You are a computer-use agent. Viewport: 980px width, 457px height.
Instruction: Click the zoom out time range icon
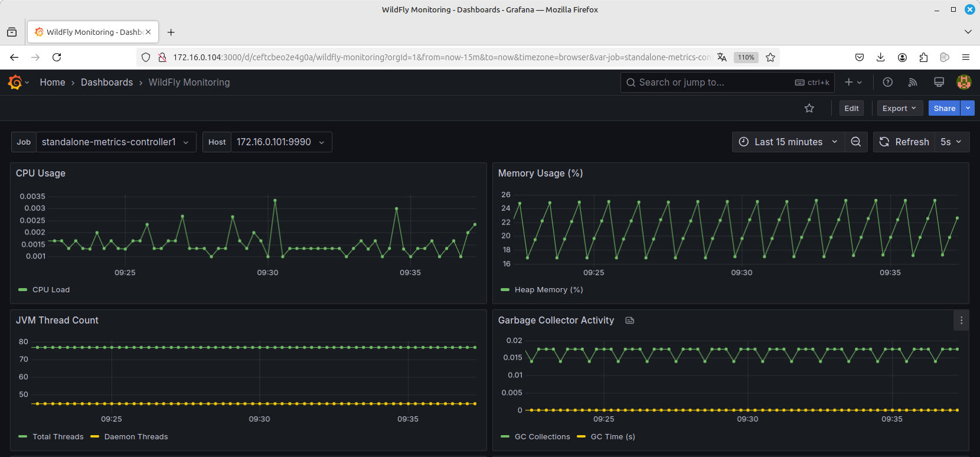coord(856,142)
